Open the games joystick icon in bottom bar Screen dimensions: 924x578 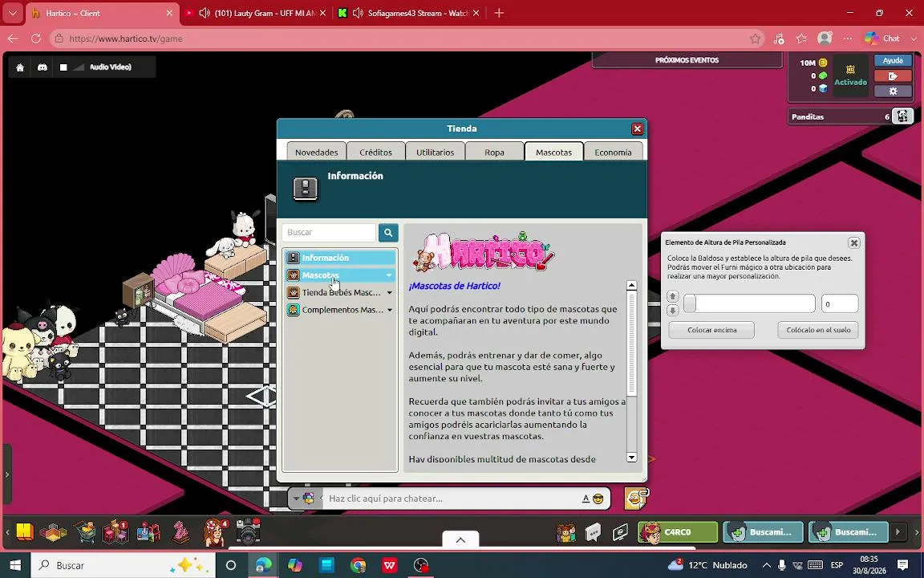(x=148, y=532)
